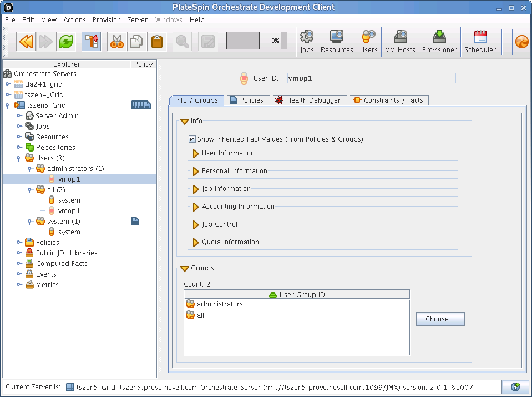Expand the Policies tree node
Viewport: 532px width, 397px height.
point(19,242)
